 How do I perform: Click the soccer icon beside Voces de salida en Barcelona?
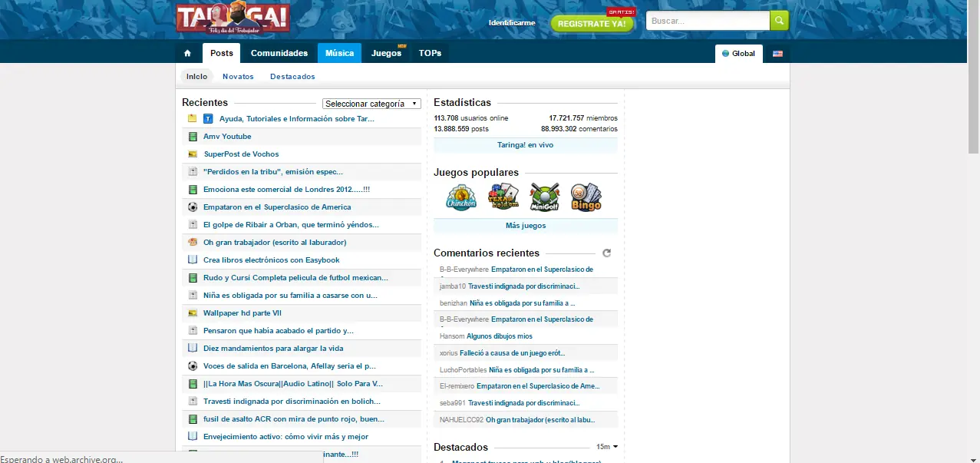[193, 366]
